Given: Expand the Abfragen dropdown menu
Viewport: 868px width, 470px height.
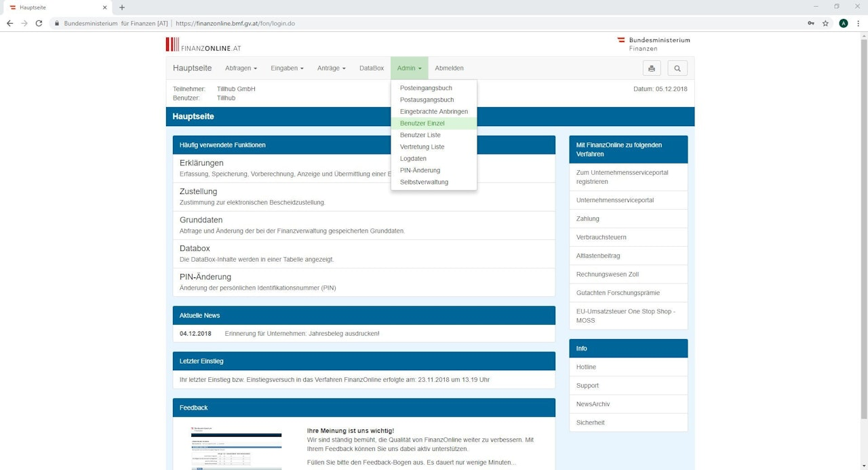Looking at the screenshot, I should click(x=241, y=68).
